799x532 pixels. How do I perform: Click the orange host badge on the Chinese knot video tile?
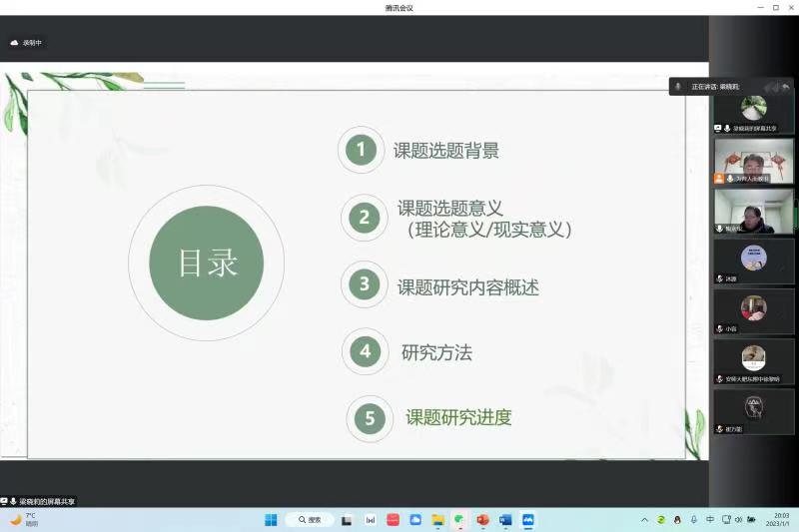[x=719, y=179]
